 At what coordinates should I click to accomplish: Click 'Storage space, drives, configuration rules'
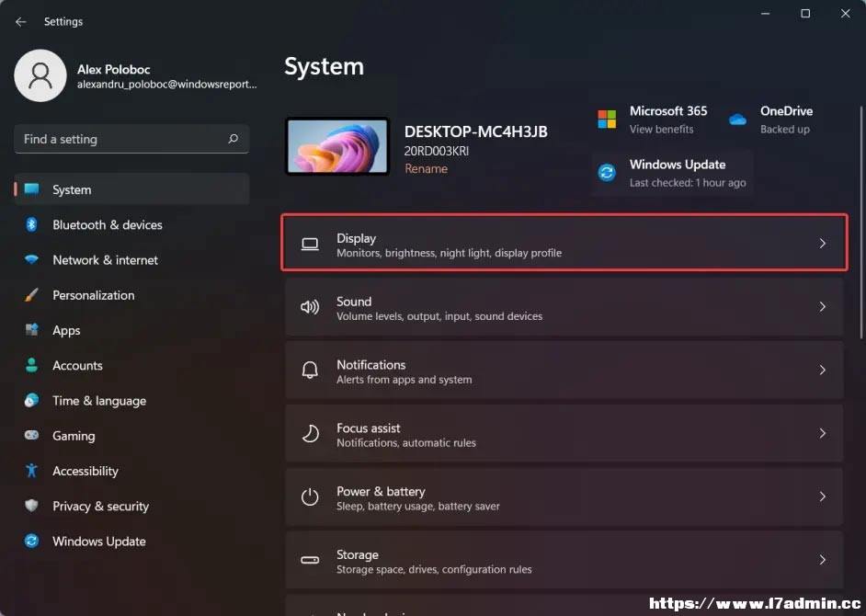pos(434,570)
